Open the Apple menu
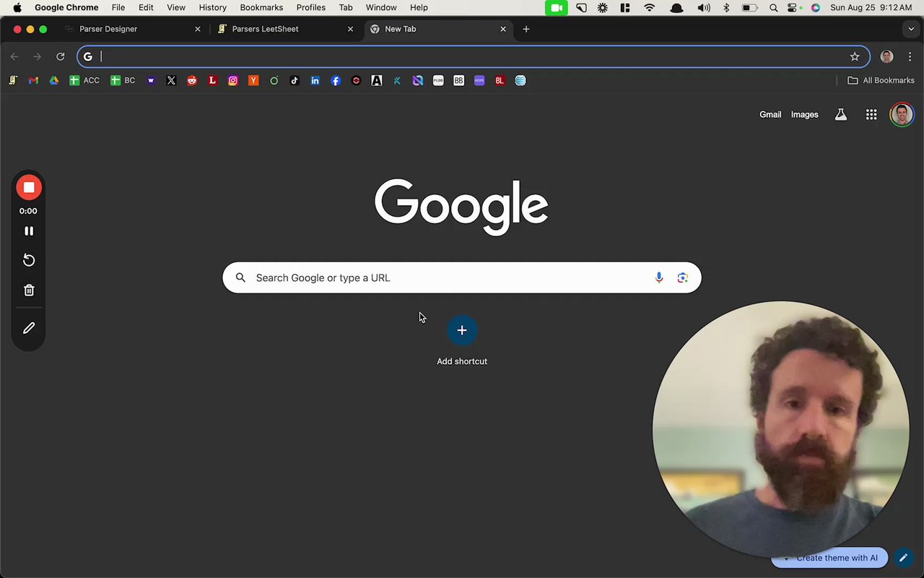 (x=17, y=7)
